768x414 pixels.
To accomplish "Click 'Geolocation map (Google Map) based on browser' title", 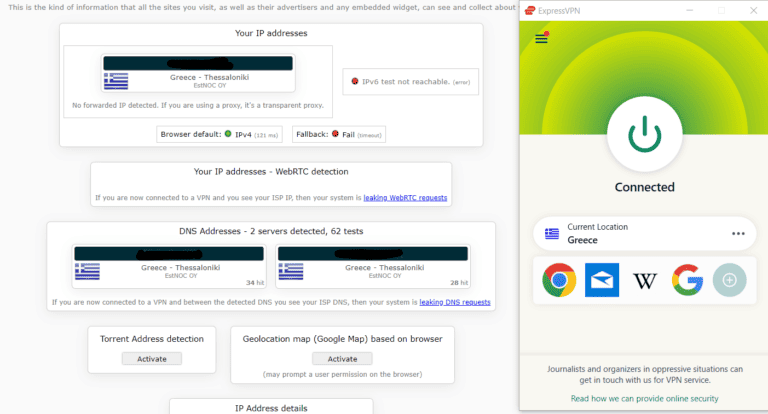I will click(x=342, y=339).
